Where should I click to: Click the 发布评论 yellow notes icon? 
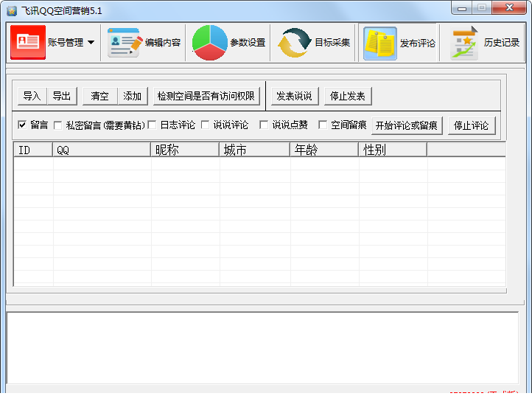click(x=380, y=44)
